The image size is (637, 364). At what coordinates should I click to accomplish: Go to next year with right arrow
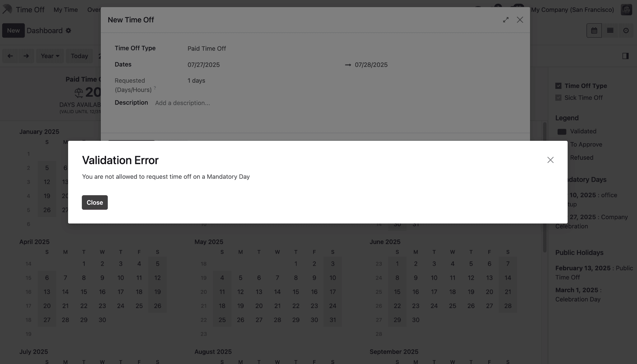(26, 56)
